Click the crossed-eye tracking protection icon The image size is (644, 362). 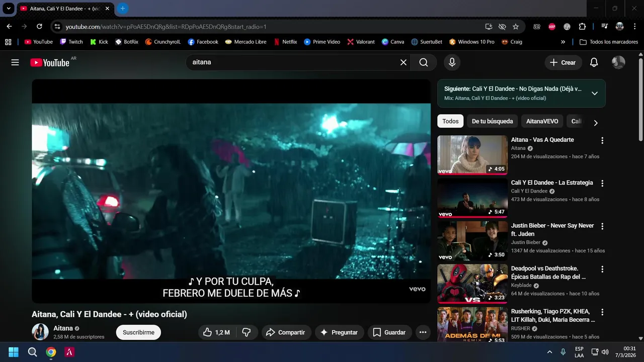(502, 27)
